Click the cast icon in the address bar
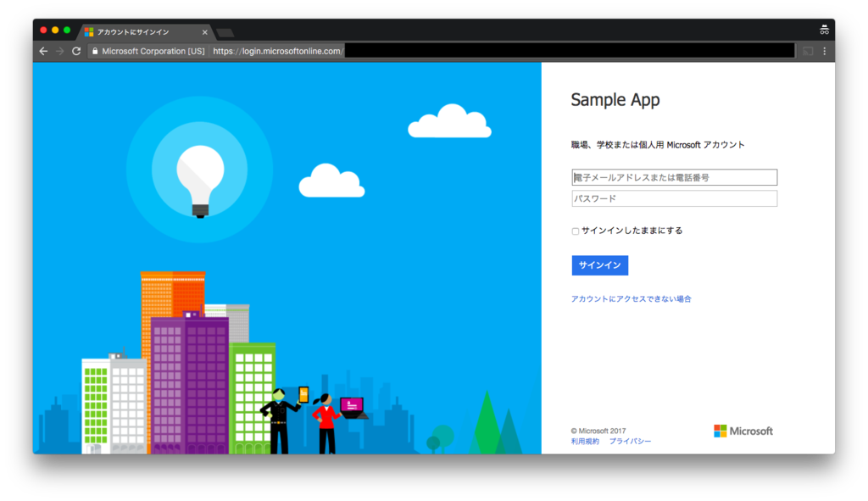This screenshot has width=868, height=501. (808, 51)
